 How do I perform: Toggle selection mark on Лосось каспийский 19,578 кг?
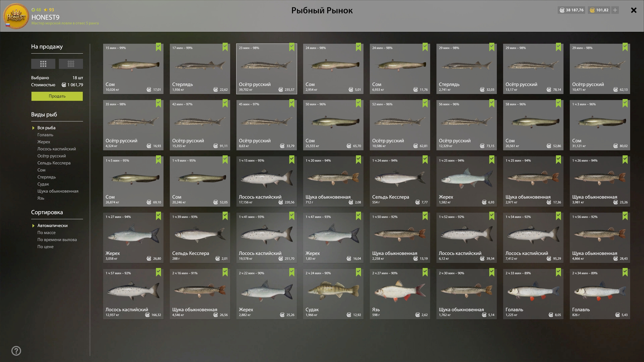(x=292, y=216)
